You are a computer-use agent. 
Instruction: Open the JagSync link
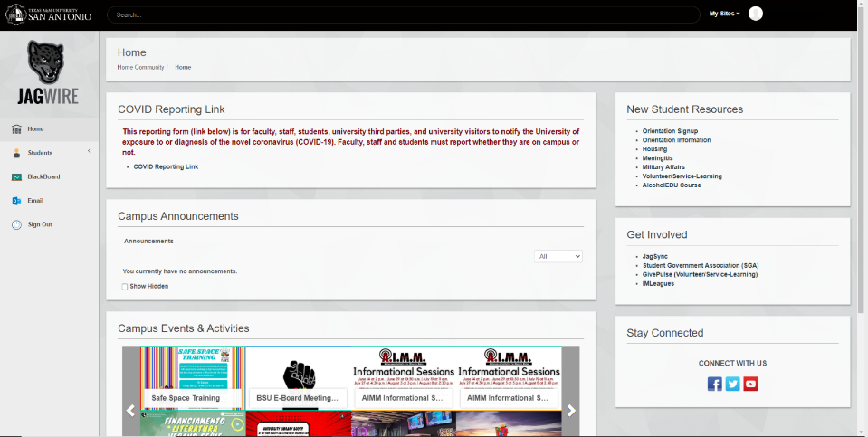(x=655, y=257)
